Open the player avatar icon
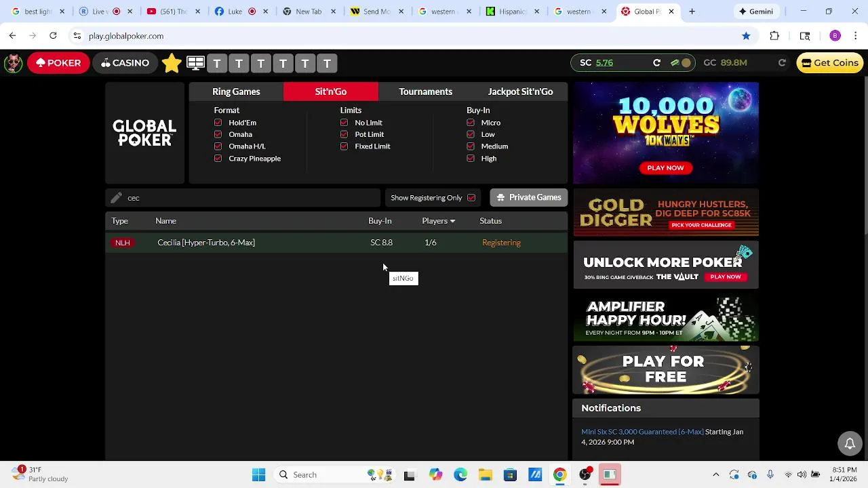 click(x=13, y=63)
